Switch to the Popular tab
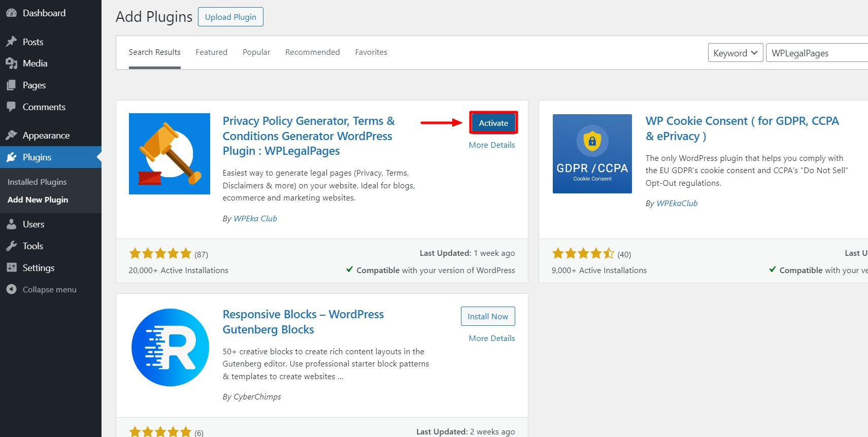This screenshot has height=437, width=868. click(256, 52)
